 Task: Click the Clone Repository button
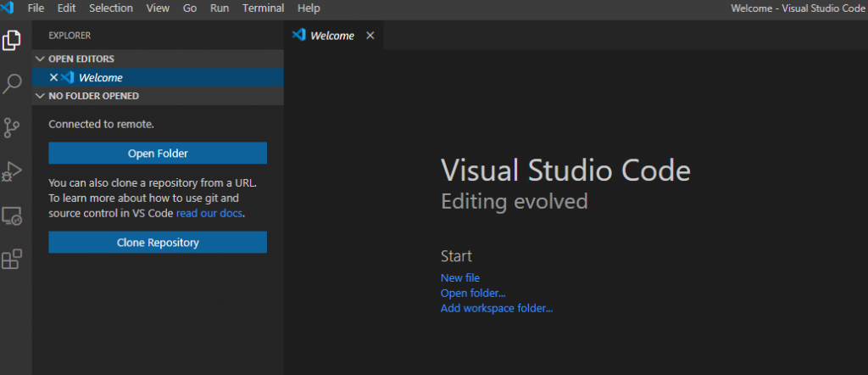158,242
